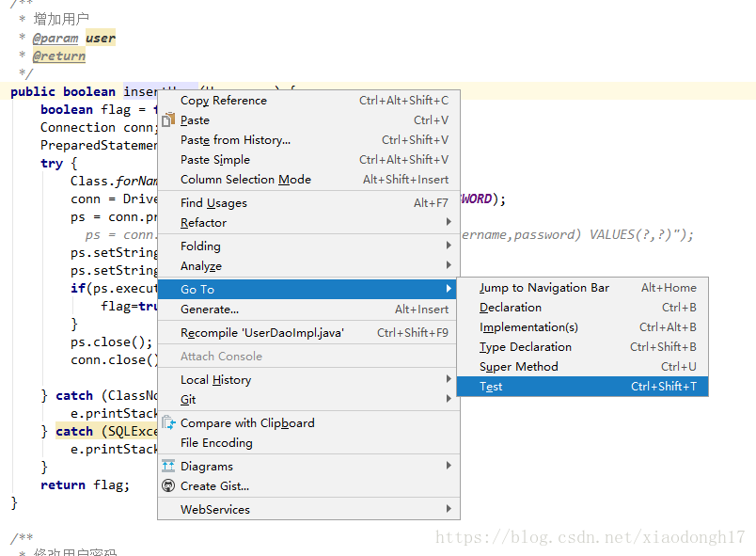Click the @return doc tag
The width and height of the screenshot is (756, 556).
pos(59,56)
